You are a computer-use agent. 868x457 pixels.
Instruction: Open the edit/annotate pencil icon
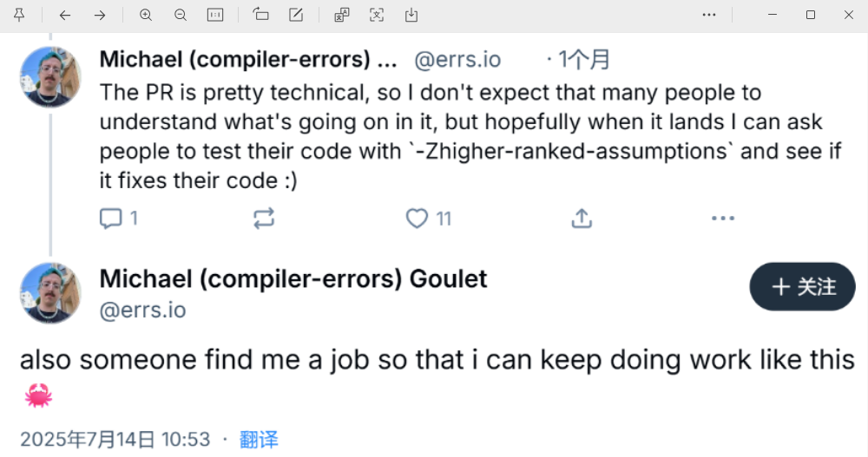pos(296,15)
